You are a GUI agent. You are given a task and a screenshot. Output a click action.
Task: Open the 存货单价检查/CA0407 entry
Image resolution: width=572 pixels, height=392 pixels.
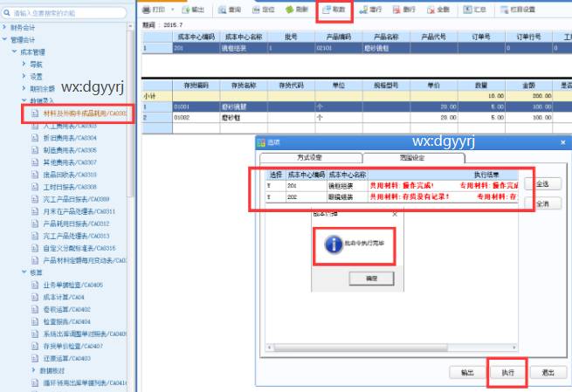click(73, 346)
